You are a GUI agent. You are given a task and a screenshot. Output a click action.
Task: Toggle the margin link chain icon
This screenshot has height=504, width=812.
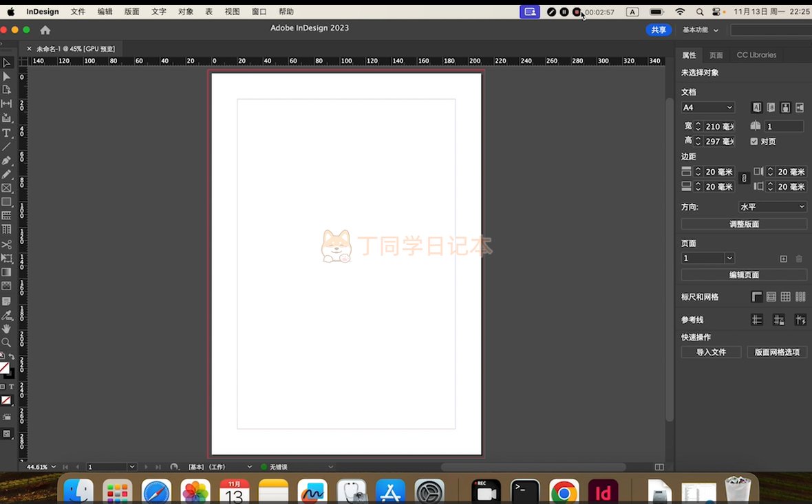coord(743,179)
